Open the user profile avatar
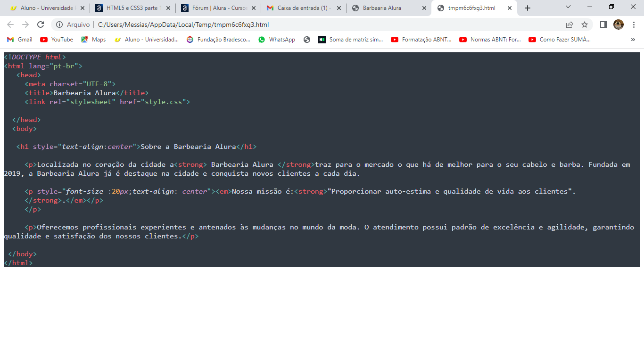The width and height of the screenshot is (644, 343). click(619, 24)
